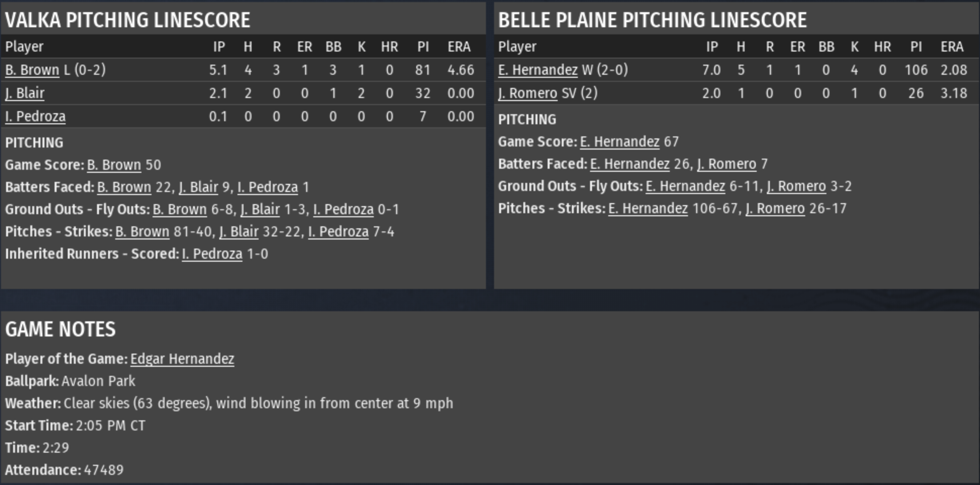
Task: Open J. Blair in Ground Outs - Fly Outs
Action: (260, 209)
